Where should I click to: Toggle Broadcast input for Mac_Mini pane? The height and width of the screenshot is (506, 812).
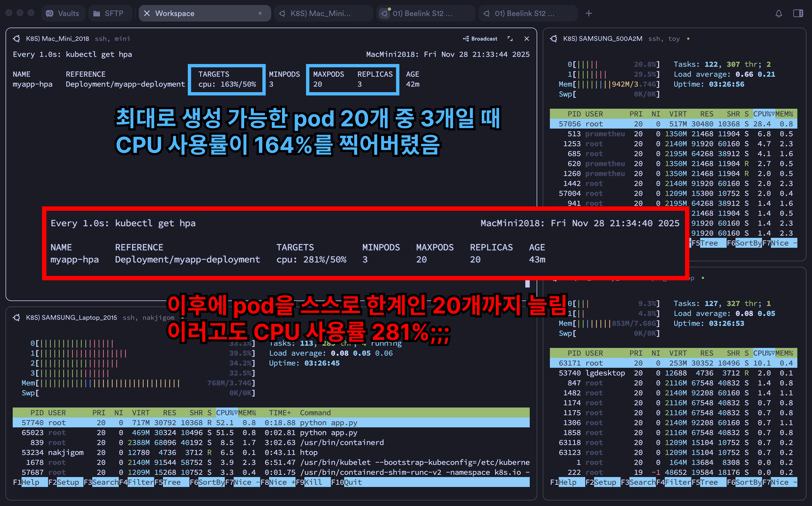coord(480,39)
